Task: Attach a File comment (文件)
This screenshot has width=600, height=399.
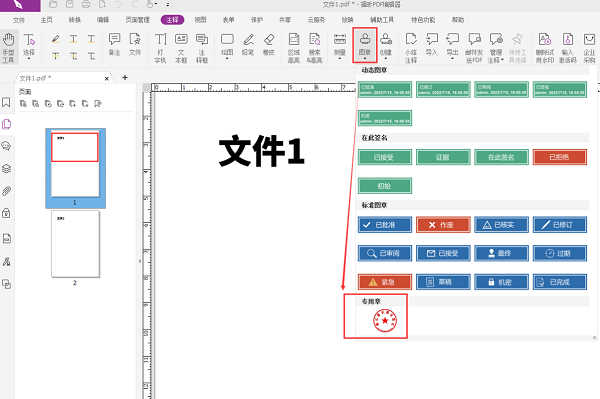Action: pyautogui.click(x=135, y=45)
